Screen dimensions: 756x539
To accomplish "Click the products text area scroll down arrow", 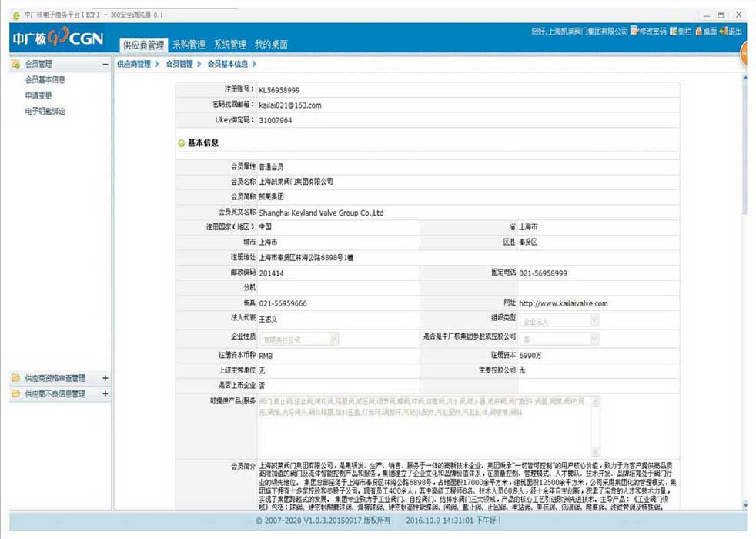I will tap(596, 452).
